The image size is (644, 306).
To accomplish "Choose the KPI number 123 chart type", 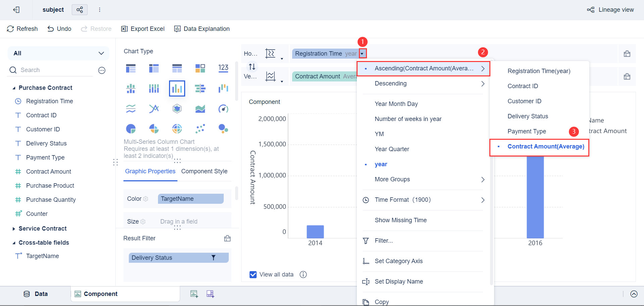I will [223, 68].
